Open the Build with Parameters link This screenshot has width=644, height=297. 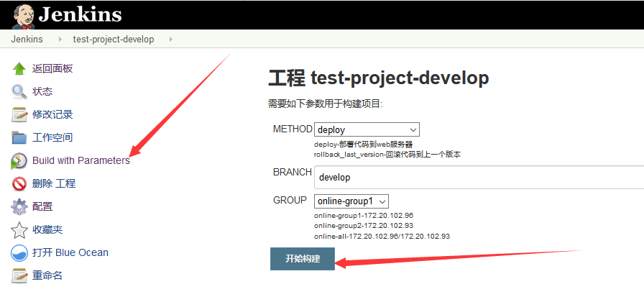pyautogui.click(x=81, y=160)
